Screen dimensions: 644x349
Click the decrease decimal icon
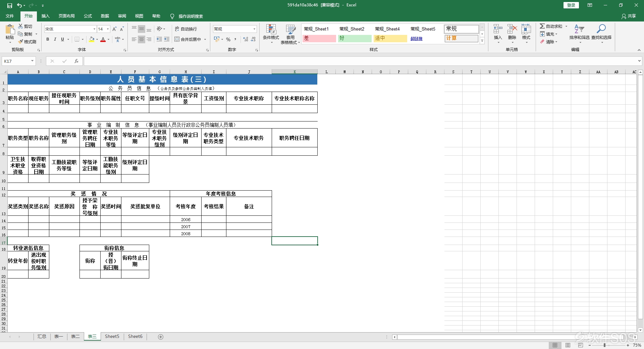click(254, 39)
